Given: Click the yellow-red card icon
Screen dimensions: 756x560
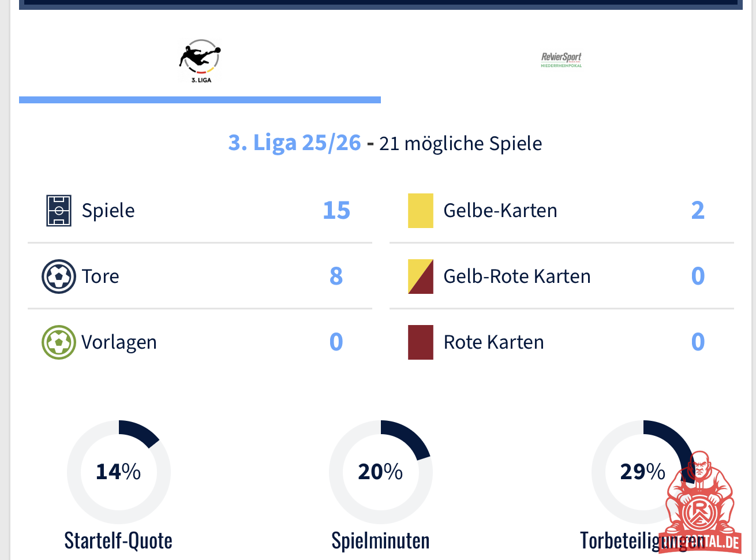Looking at the screenshot, I should click(x=420, y=277).
